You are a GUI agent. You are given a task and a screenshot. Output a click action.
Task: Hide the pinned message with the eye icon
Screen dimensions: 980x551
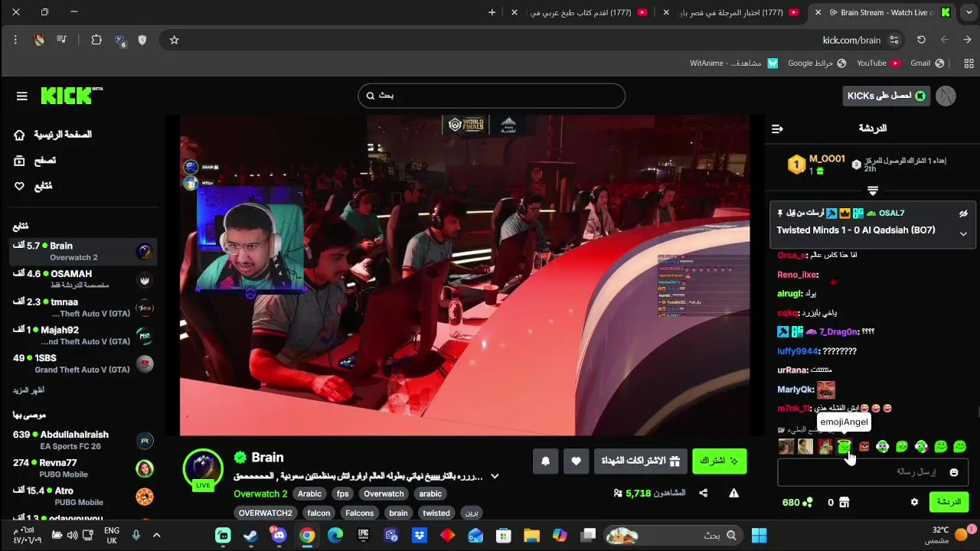coord(963,214)
